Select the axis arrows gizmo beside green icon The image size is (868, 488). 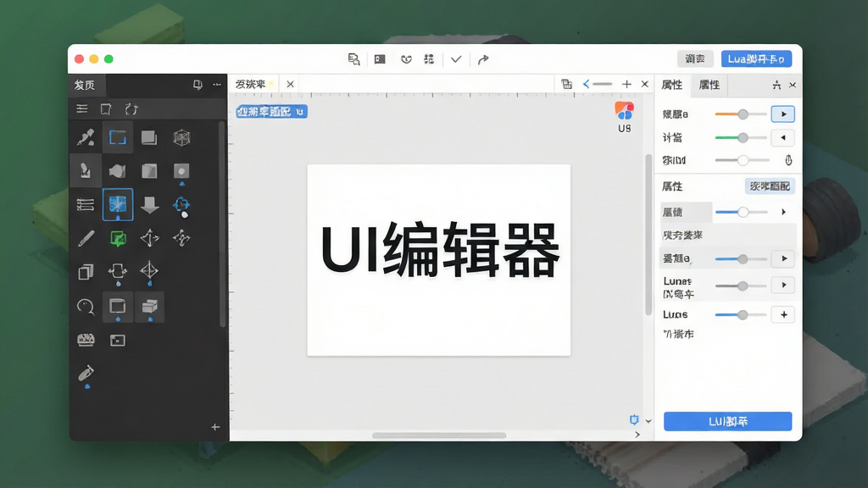[149, 238]
